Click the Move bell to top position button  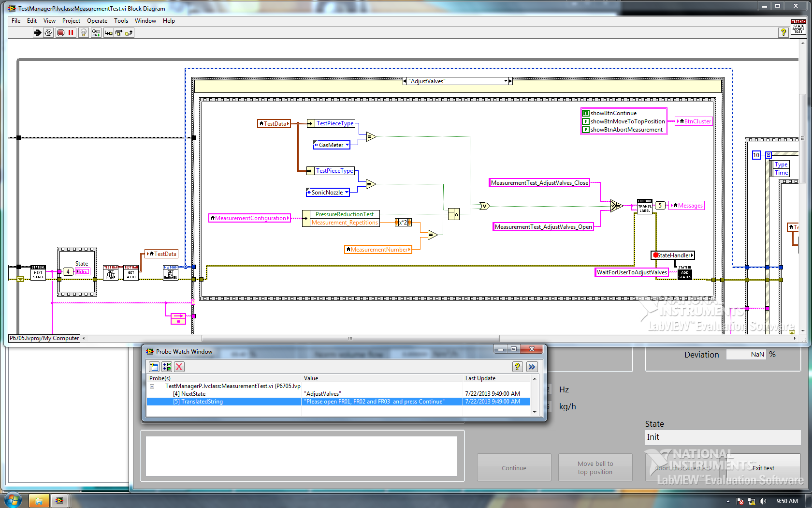click(x=595, y=468)
